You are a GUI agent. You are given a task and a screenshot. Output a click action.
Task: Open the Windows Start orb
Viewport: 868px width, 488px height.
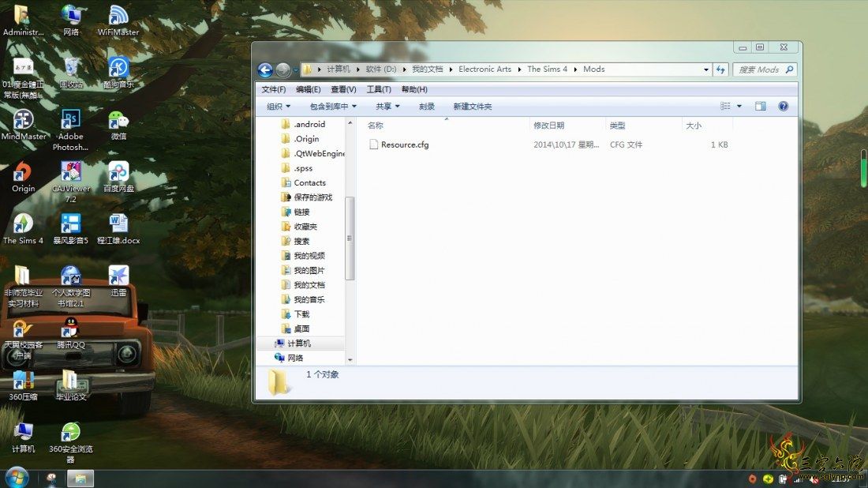coord(16,478)
